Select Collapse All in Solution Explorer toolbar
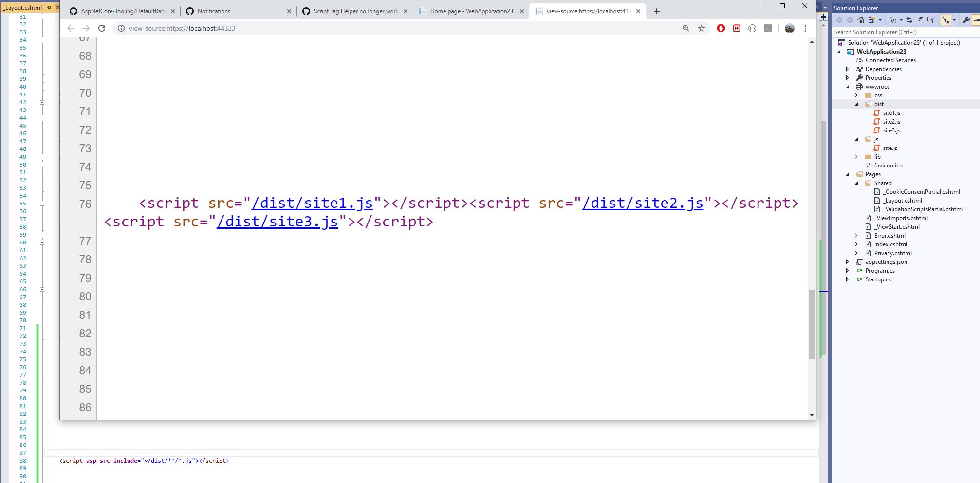 921,20
